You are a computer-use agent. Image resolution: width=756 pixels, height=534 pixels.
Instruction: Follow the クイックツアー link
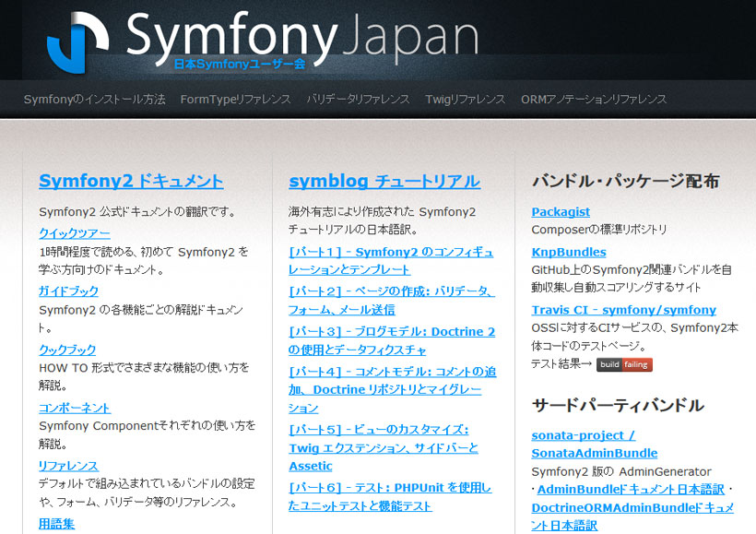pos(75,233)
